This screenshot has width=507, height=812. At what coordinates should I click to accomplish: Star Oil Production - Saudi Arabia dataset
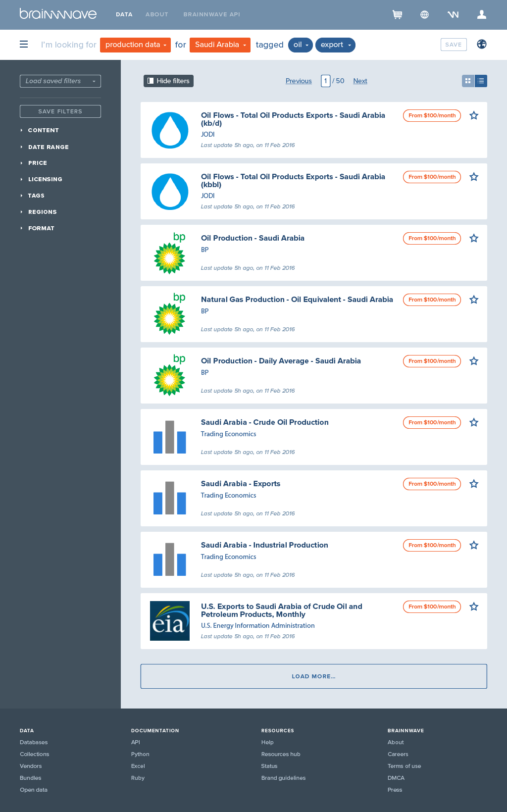point(474,238)
